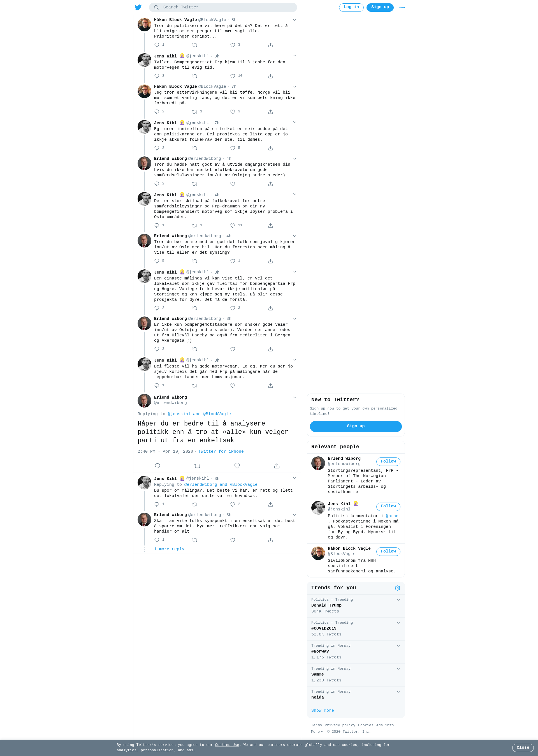Follow Håkon Block Vagle in Relevant people
The width and height of the screenshot is (538, 756).
pos(388,551)
